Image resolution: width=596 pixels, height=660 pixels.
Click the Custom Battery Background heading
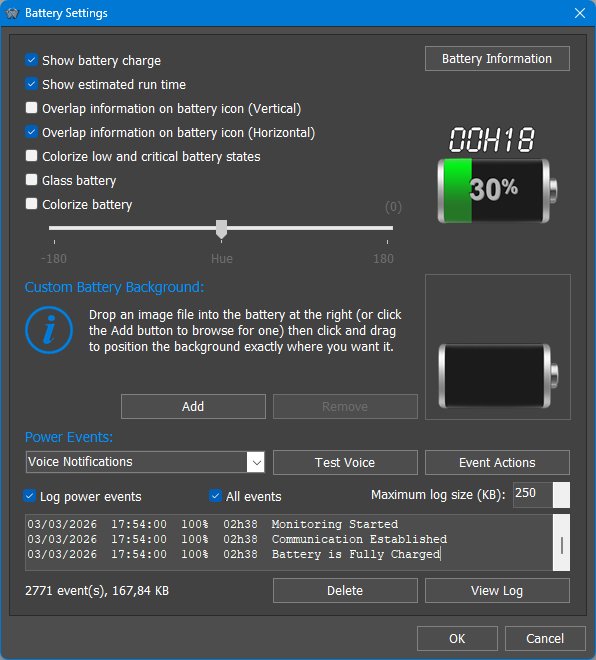pyautogui.click(x=114, y=287)
